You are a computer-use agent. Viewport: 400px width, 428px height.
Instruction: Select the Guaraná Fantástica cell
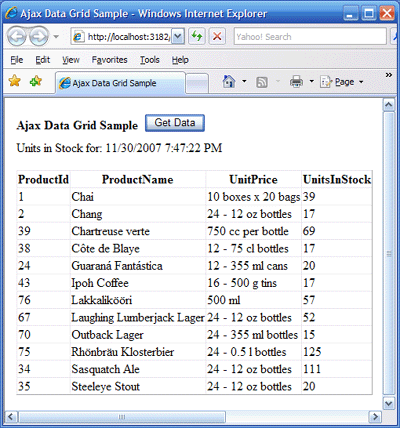[x=137, y=266]
